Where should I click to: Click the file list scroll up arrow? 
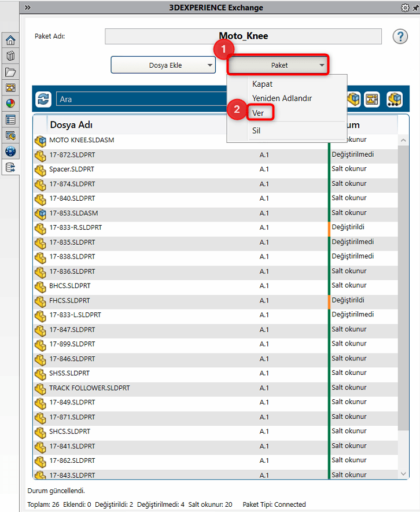403,141
